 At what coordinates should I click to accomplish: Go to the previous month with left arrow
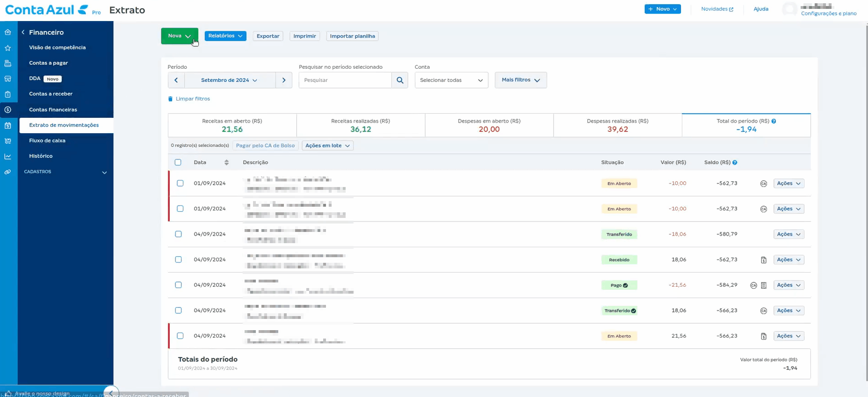tap(176, 80)
